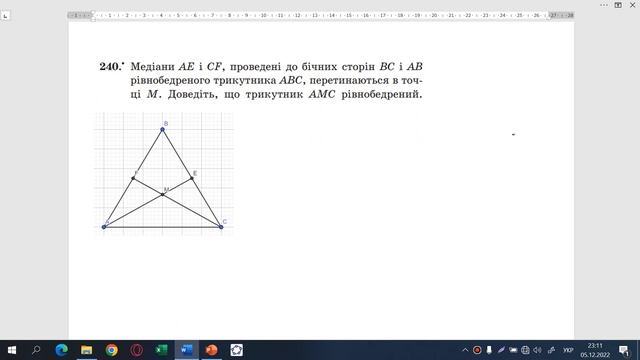Switch to PowerPoint in taskbar
This screenshot has height=360, width=640.
pos(211,350)
